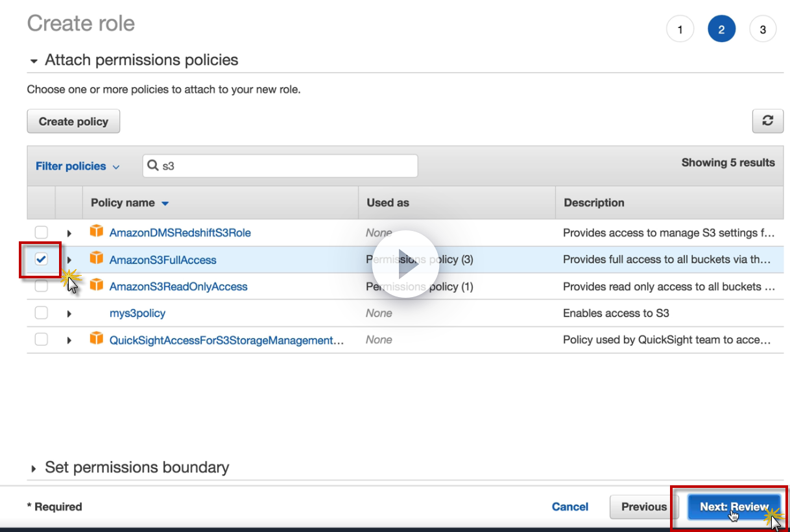Screen dimensions: 790x532
Task: Expand the Set permissions boundary section
Action: [x=34, y=468]
